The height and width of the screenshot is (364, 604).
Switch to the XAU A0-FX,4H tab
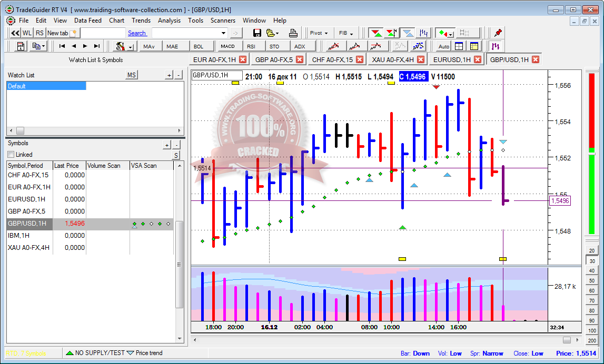(x=392, y=59)
